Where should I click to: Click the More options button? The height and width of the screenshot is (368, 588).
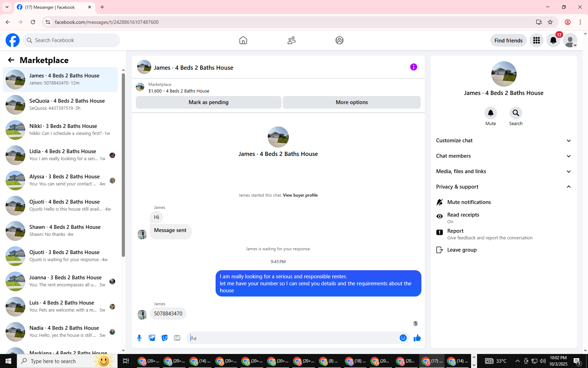coord(352,102)
